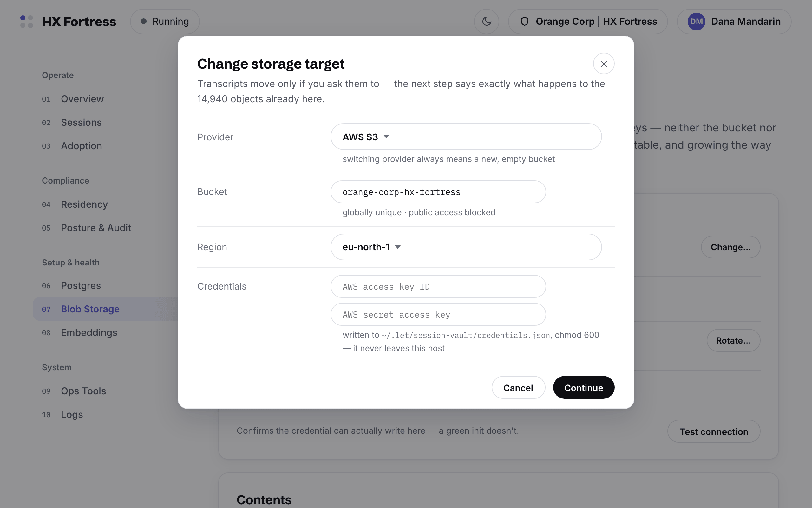Go to Sessions in the sidebar

tap(106, 122)
